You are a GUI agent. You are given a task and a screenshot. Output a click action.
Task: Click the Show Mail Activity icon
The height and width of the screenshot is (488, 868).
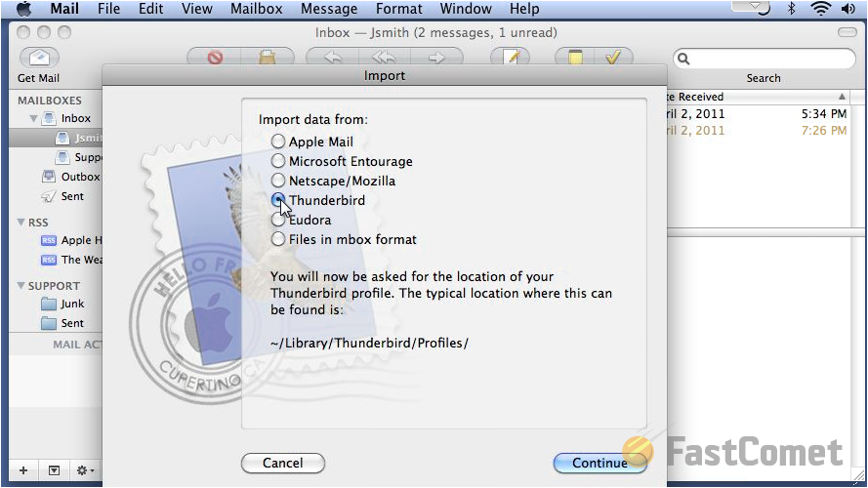tap(54, 470)
